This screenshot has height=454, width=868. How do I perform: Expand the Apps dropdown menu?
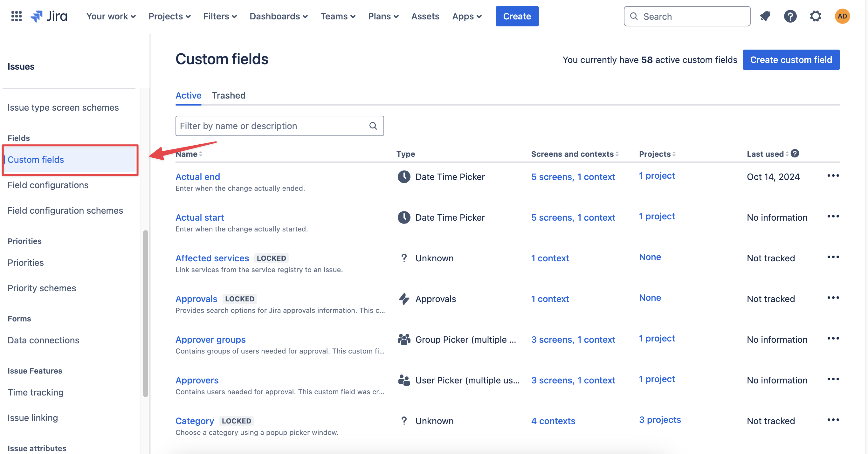(x=467, y=16)
